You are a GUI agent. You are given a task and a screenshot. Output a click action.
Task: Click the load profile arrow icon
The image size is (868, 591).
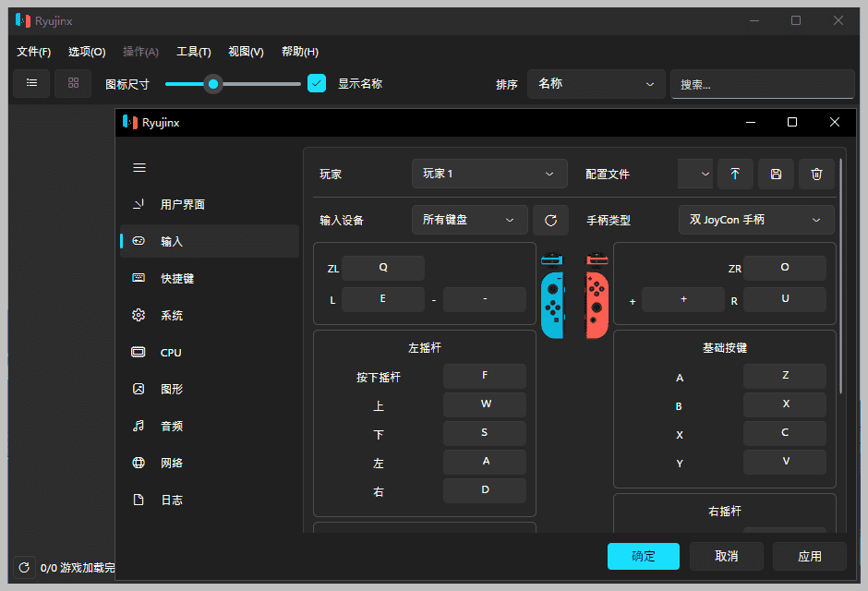(x=735, y=174)
